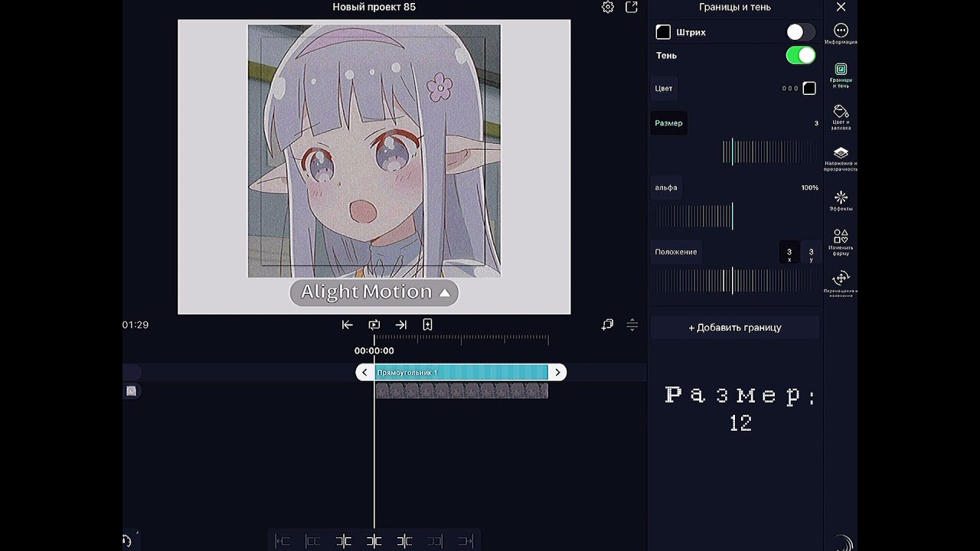Click the right arrow on Прямоугольник 1 layer
Viewport: 980px width, 551px height.
pos(558,372)
